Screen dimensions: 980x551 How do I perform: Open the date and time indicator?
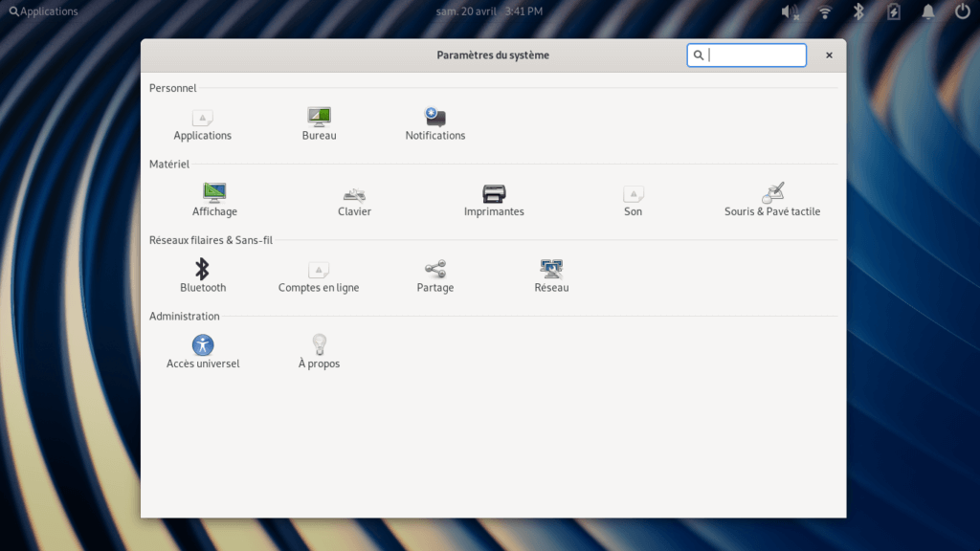coord(489,11)
